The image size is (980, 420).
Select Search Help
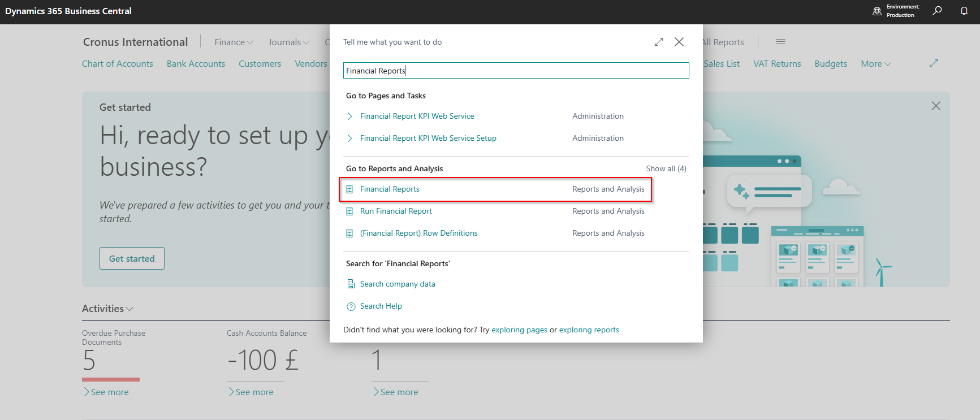(381, 306)
